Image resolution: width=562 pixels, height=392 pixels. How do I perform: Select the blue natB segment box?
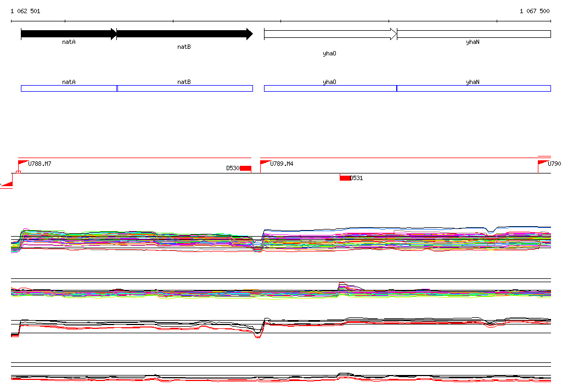pos(185,88)
